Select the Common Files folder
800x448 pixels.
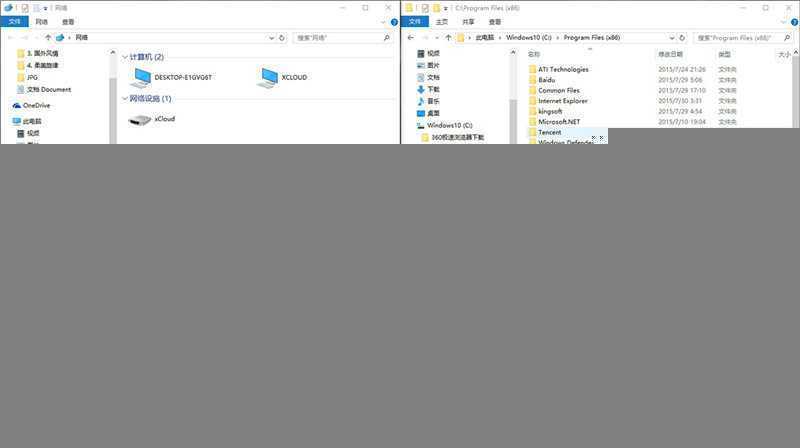coord(554,90)
